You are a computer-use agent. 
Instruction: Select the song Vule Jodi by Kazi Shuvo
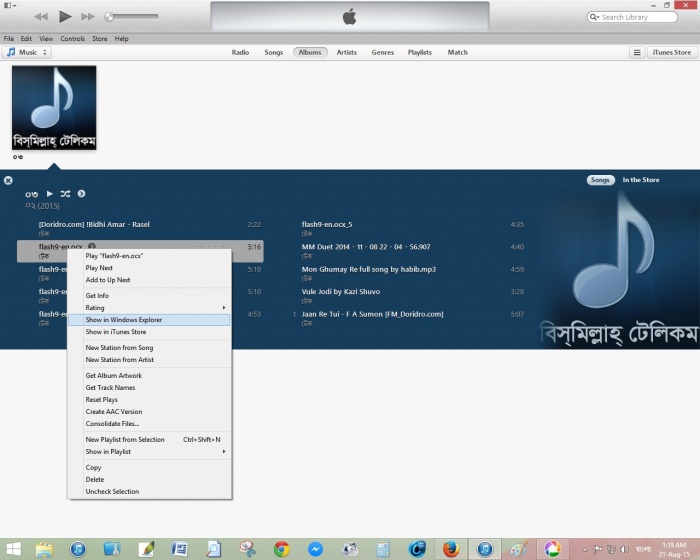point(404,296)
